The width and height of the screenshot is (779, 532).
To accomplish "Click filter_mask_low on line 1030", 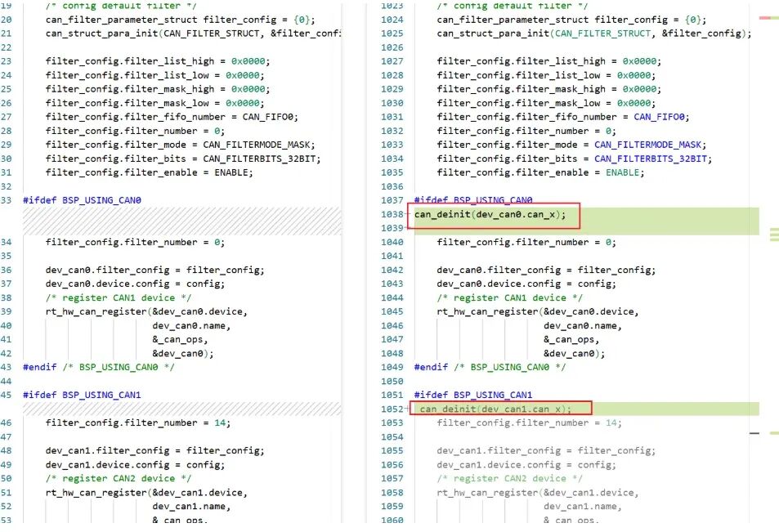I will [557, 103].
